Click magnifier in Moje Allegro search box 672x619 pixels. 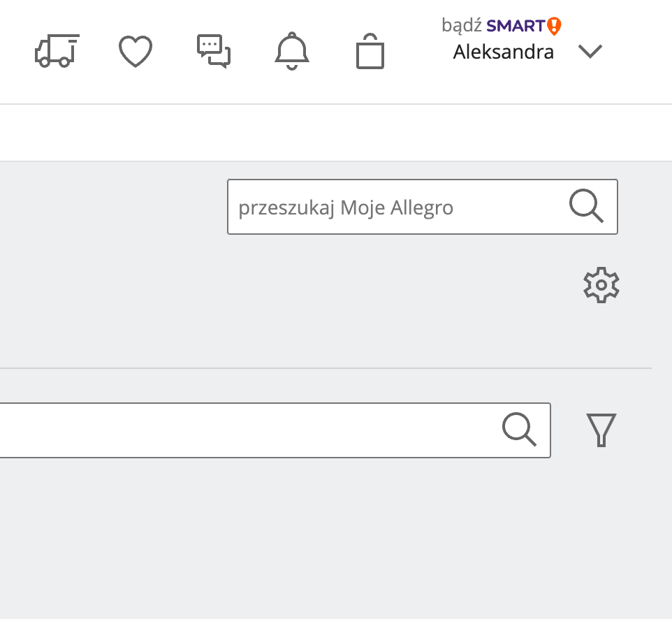586,207
